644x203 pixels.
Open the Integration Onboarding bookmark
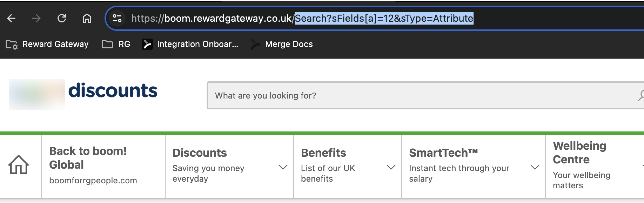click(190, 44)
